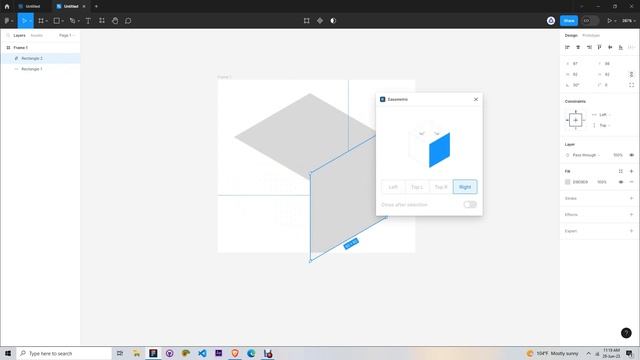This screenshot has width=640, height=360.
Task: Click the Right button in Easometric
Action: 465,187
